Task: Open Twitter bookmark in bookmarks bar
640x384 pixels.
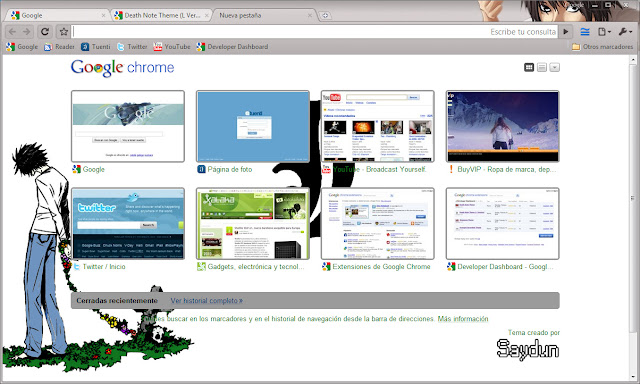Action: click(x=132, y=47)
